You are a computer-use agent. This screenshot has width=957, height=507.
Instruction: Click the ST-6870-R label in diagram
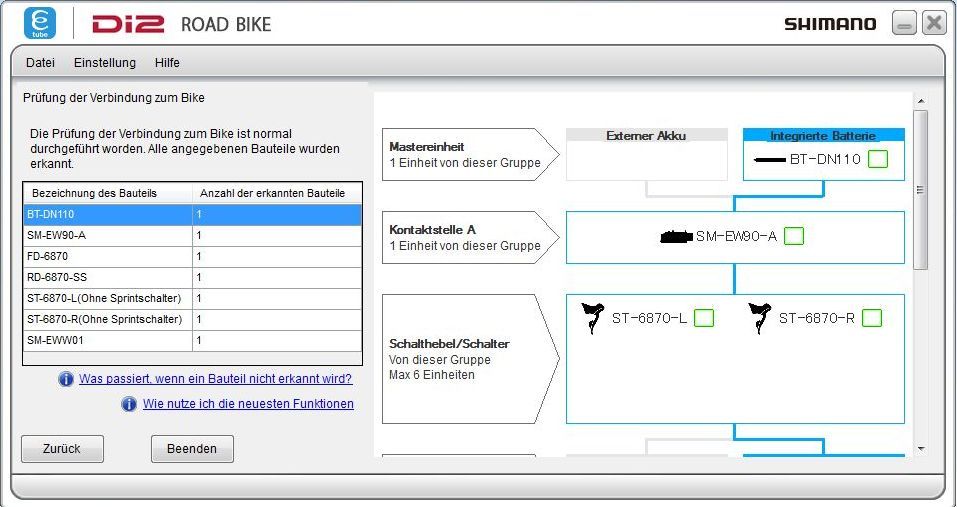(x=817, y=318)
